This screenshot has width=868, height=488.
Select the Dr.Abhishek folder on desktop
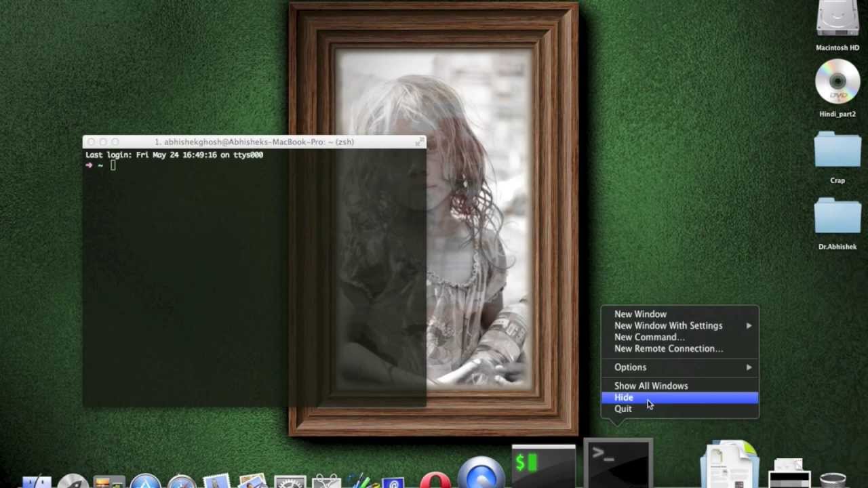(837, 216)
